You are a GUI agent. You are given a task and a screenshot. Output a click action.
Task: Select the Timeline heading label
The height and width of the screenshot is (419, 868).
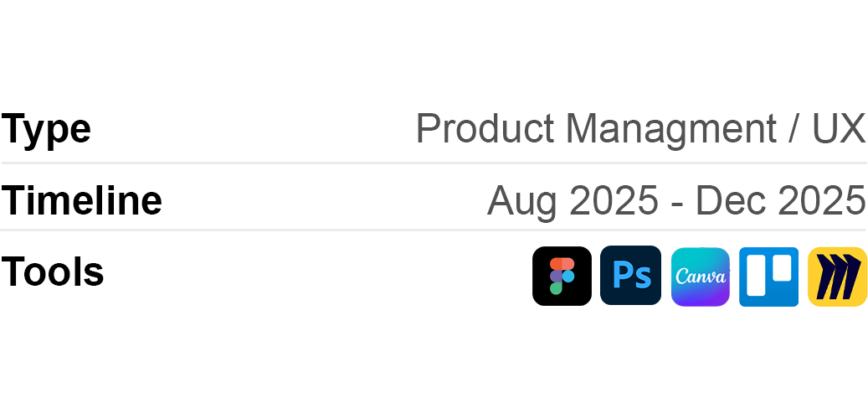point(81,201)
